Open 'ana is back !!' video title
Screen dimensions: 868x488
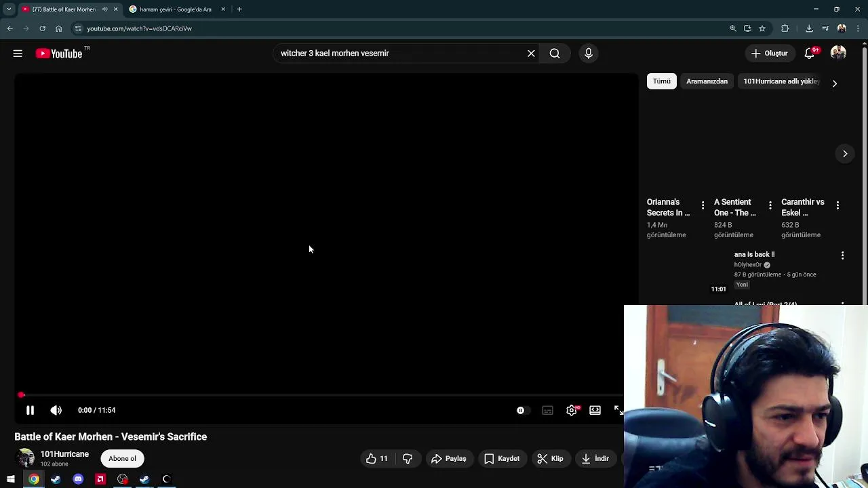pyautogui.click(x=754, y=254)
